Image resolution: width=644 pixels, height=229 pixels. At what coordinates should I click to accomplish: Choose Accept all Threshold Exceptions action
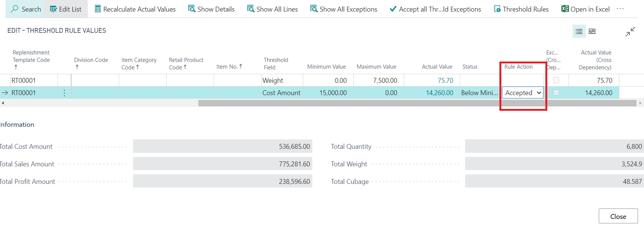(x=435, y=9)
